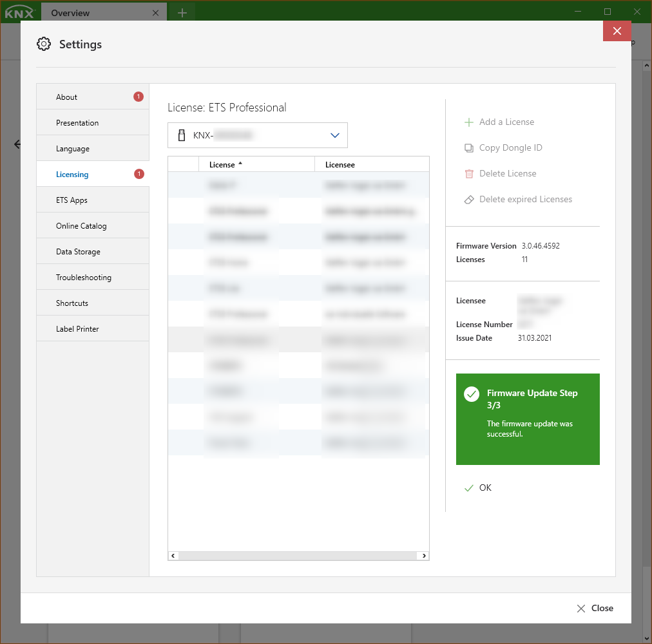Click the issue date 31.03.2021
Viewport: 652px width, 644px height.
[535, 338]
